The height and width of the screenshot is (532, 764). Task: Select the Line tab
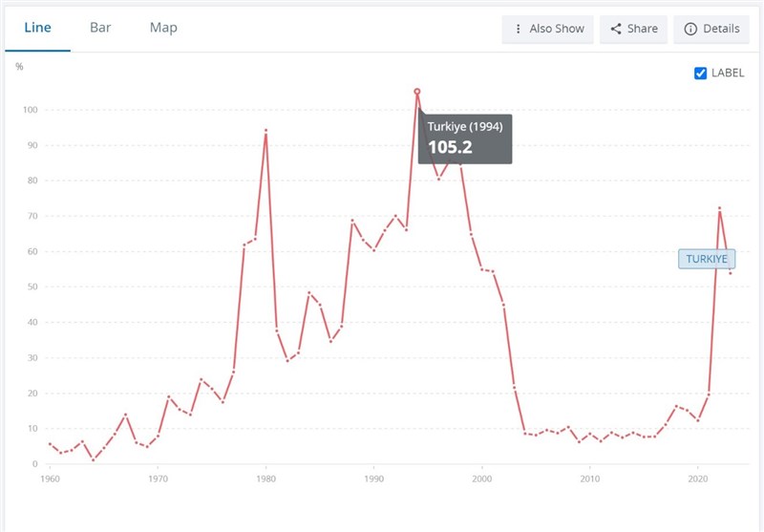[37, 28]
